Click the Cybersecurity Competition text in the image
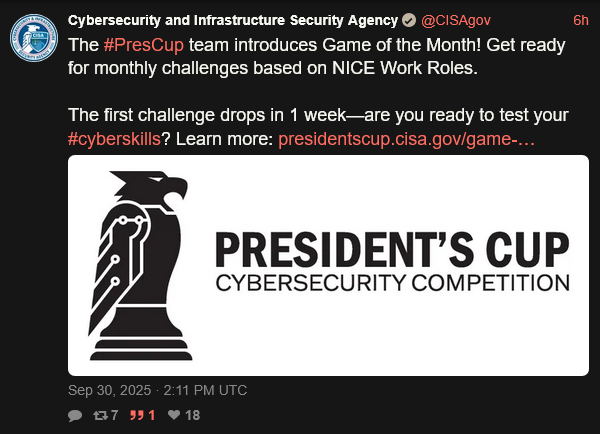Image resolution: width=600 pixels, height=434 pixels. pos(393,281)
